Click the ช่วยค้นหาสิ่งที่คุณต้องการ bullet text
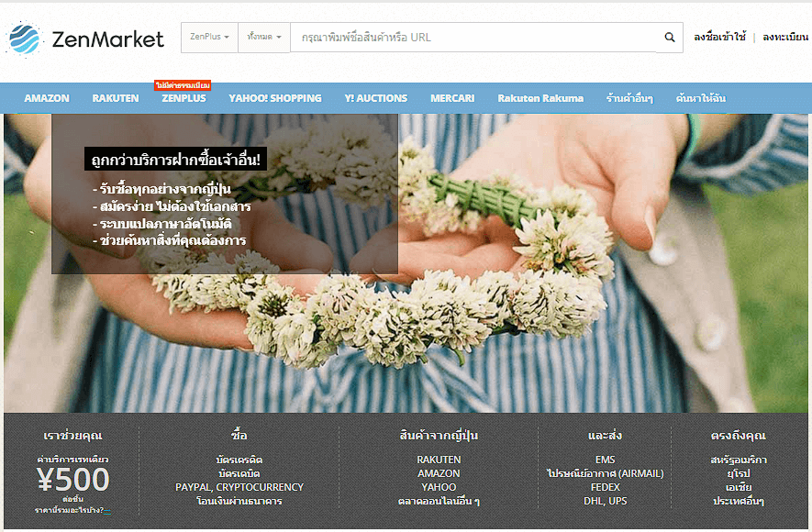Screen dimensions: 812x532 tap(170, 240)
